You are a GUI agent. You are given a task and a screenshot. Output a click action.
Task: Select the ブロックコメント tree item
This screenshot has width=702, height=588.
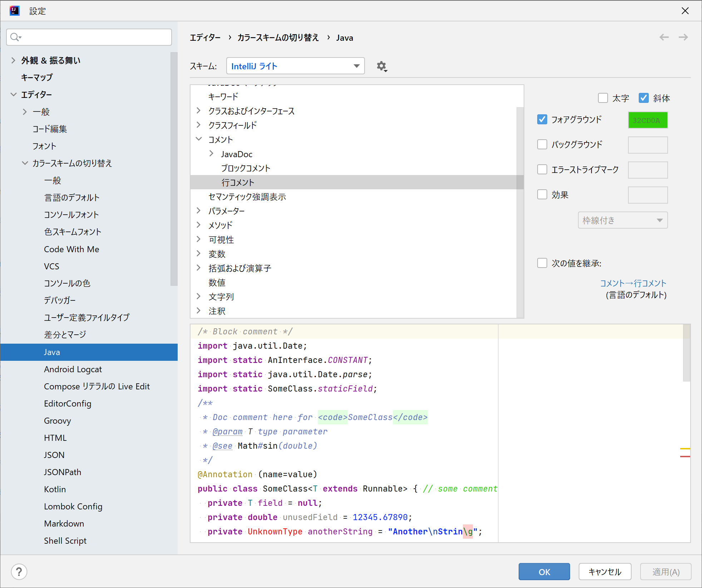tap(246, 168)
